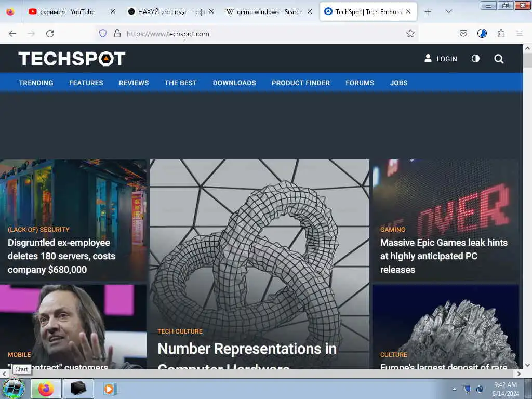Click the forward navigation arrow
This screenshot has width=532, height=399.
click(x=31, y=34)
